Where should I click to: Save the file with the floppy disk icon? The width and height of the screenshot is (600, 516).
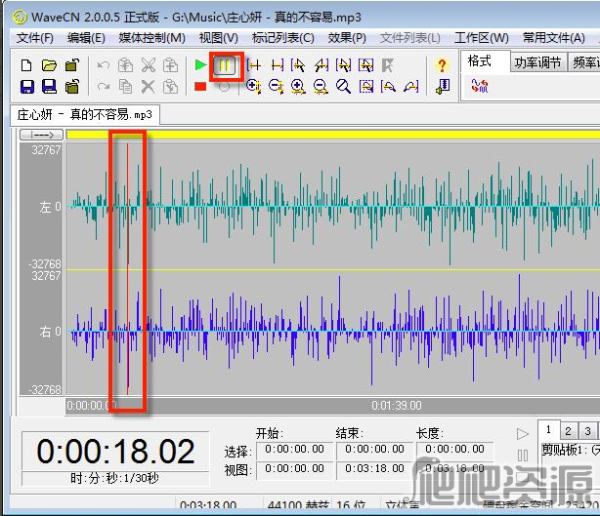[x=27, y=87]
